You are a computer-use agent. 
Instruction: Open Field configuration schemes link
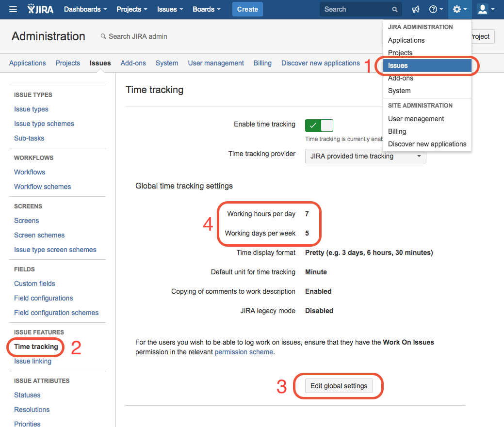point(56,313)
